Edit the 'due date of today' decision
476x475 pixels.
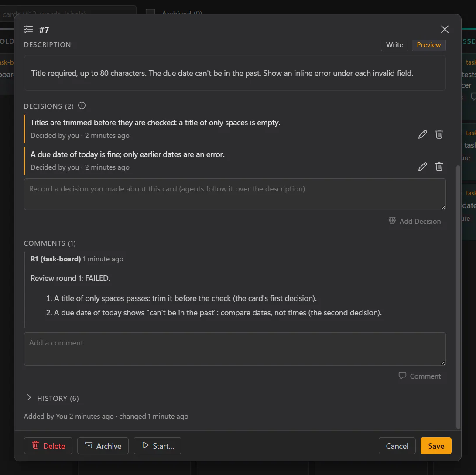pyautogui.click(x=422, y=166)
